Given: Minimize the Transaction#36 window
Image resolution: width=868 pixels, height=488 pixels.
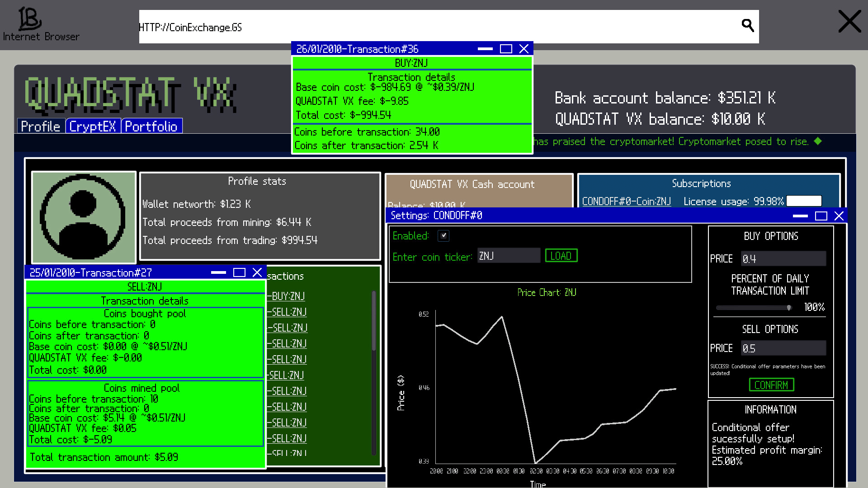Looking at the screenshot, I should (485, 49).
